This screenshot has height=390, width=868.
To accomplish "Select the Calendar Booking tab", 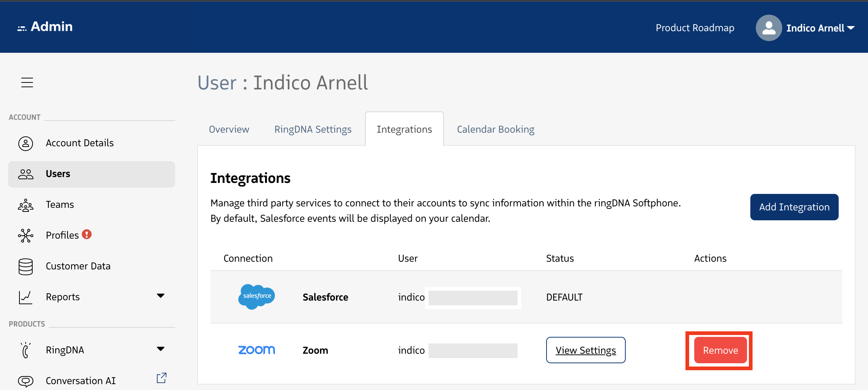I will click(496, 129).
